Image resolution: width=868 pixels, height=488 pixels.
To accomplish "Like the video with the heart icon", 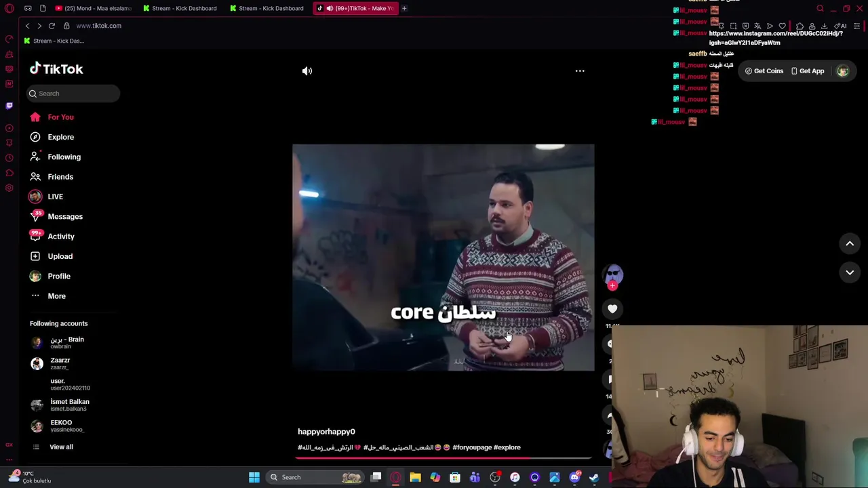I will [612, 309].
